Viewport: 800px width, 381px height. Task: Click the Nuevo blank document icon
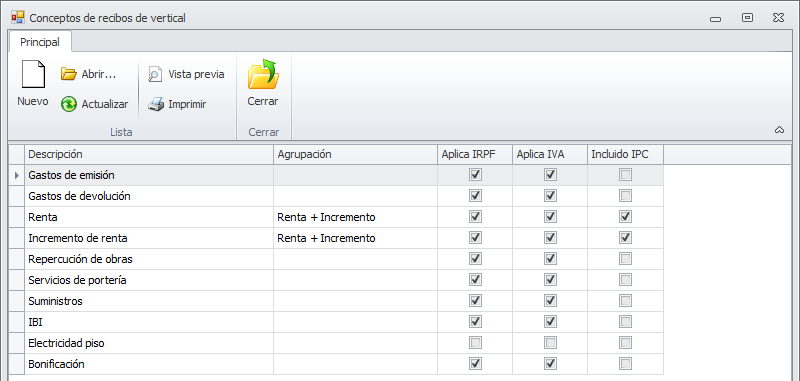point(33,74)
